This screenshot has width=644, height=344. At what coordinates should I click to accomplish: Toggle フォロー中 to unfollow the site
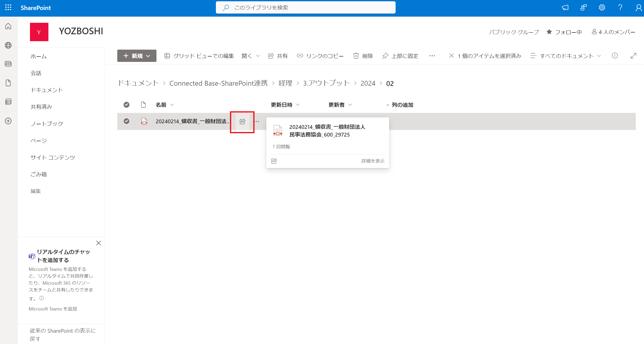point(564,32)
